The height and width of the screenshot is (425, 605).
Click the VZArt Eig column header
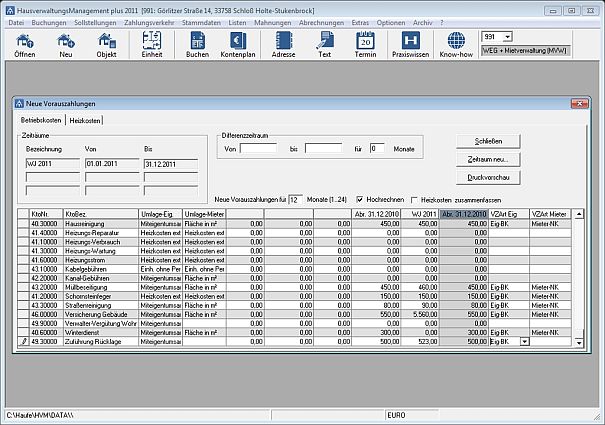click(x=509, y=214)
